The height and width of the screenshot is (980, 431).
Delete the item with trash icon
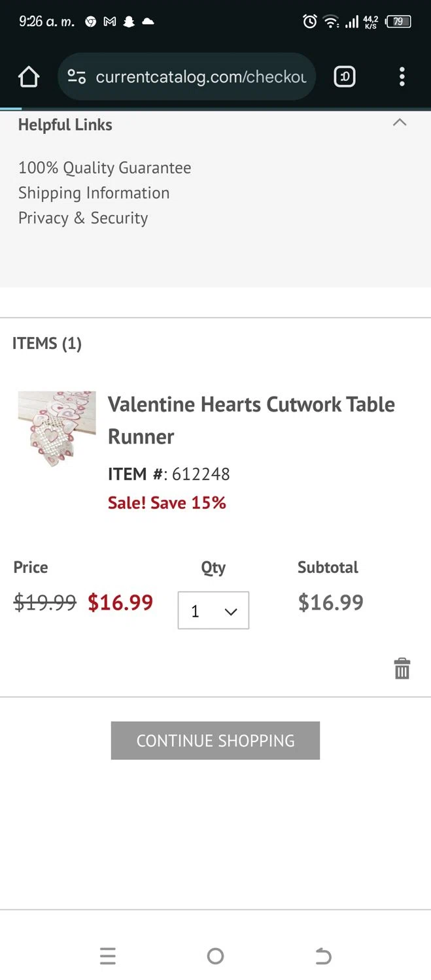click(x=402, y=668)
